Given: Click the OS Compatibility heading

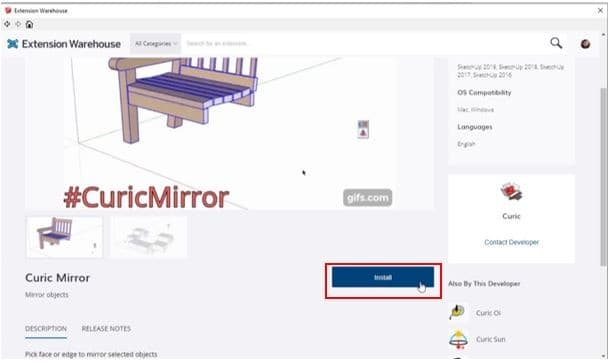Looking at the screenshot, I should click(484, 93).
